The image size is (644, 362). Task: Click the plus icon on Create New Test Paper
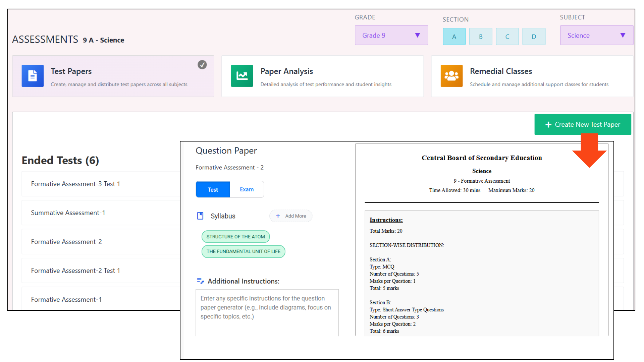coord(548,125)
